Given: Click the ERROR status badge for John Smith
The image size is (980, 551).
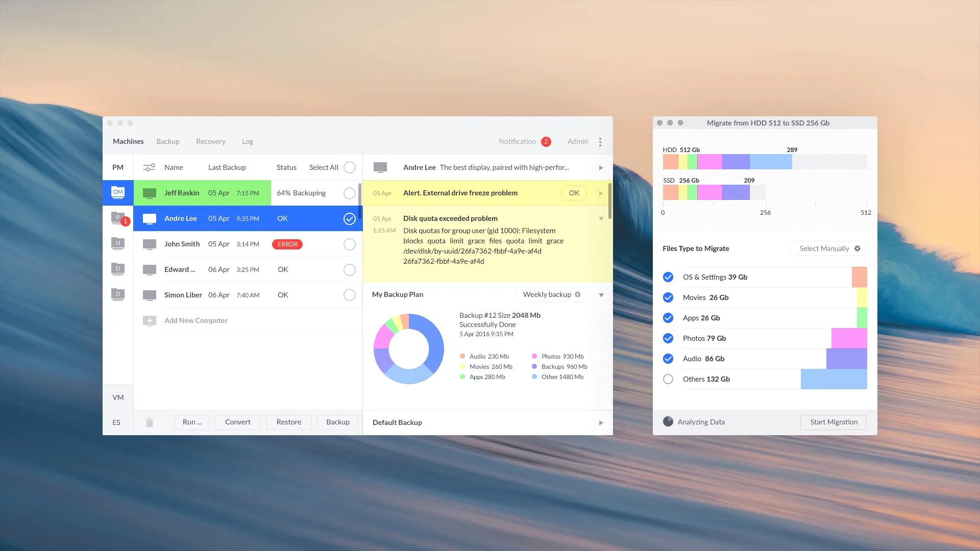Looking at the screenshot, I should [287, 244].
